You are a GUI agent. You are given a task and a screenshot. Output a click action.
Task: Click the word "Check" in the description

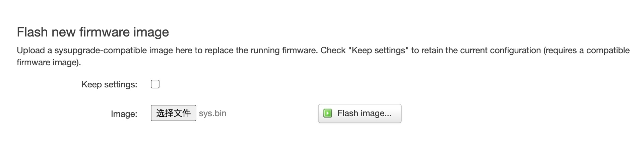point(333,51)
